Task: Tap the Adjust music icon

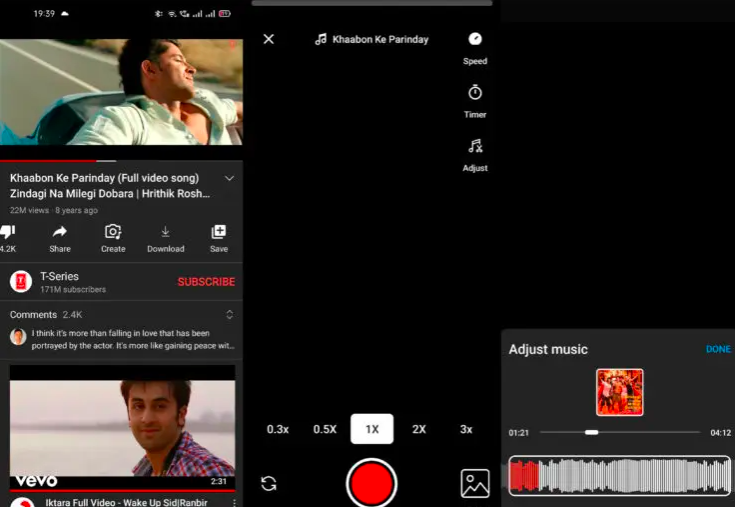Action: tap(475, 147)
